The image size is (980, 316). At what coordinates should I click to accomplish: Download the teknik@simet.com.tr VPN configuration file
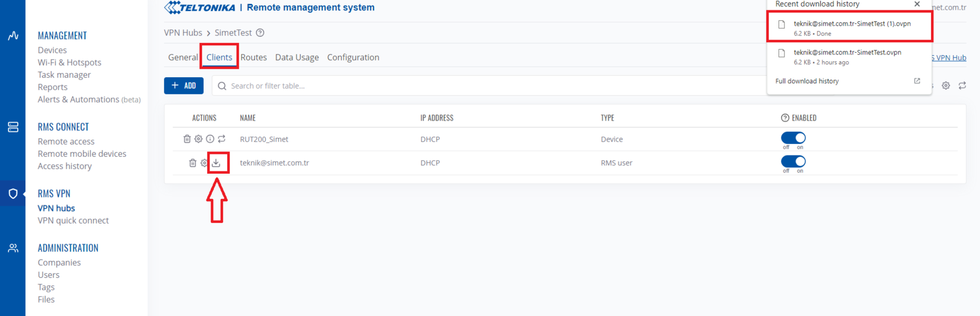pos(216,163)
